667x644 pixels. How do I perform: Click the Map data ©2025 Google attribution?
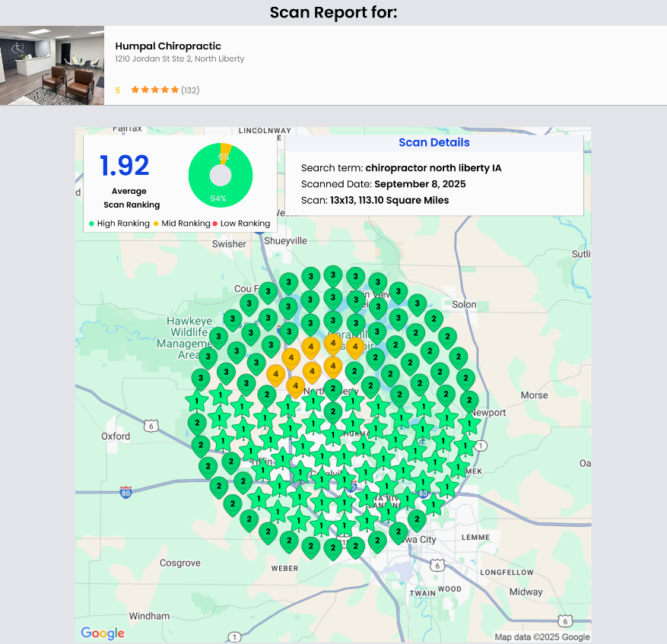[x=542, y=637]
